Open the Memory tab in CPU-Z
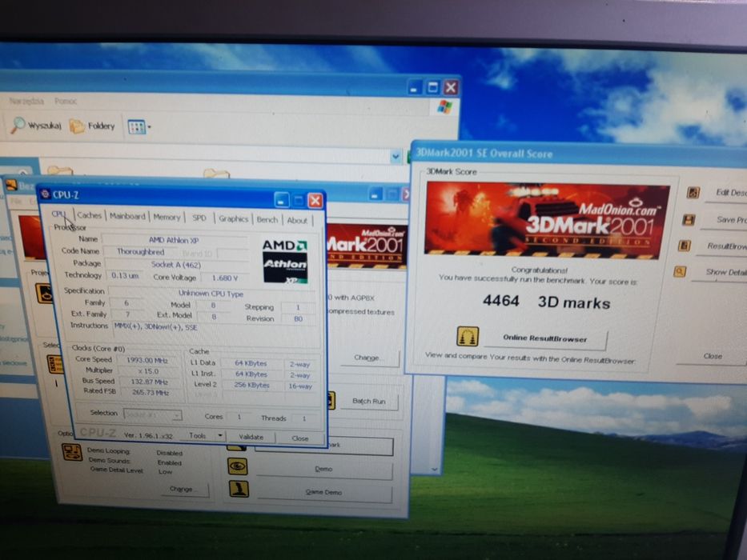Screen dimensions: 747x560 pos(167,217)
